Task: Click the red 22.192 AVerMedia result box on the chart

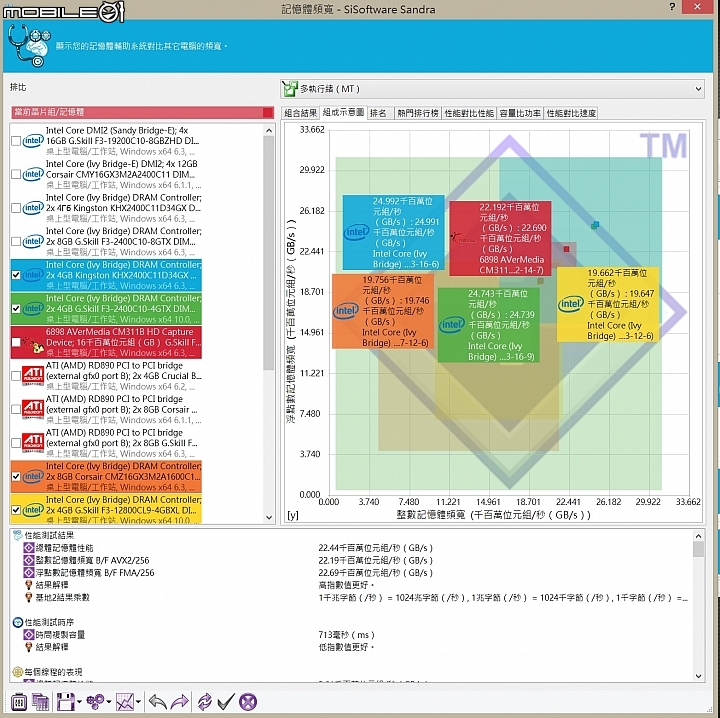Action: tap(500, 238)
